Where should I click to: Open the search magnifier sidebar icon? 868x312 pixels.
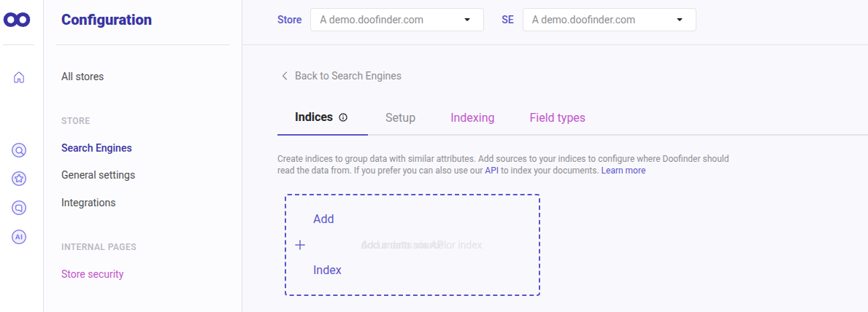pyautogui.click(x=20, y=151)
